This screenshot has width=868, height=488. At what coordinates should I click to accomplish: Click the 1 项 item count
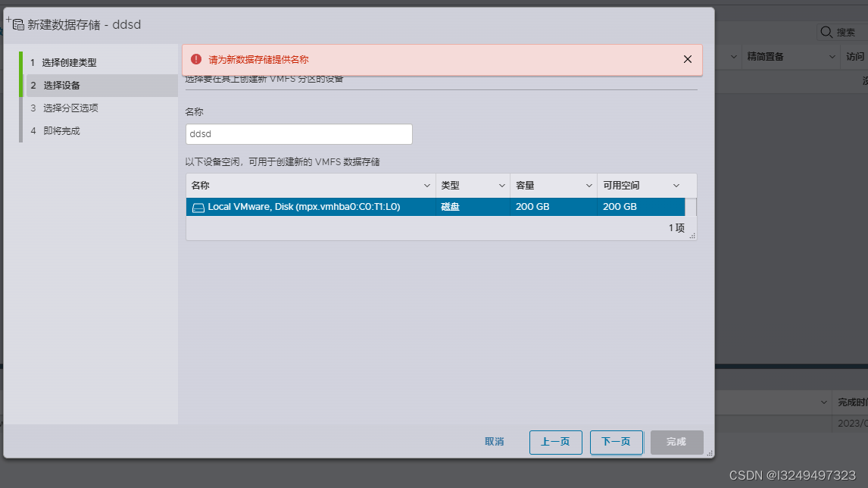click(676, 227)
